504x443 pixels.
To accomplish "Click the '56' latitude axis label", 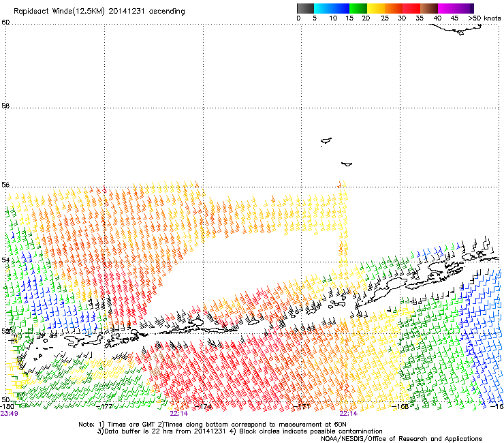I will [x=5, y=185].
